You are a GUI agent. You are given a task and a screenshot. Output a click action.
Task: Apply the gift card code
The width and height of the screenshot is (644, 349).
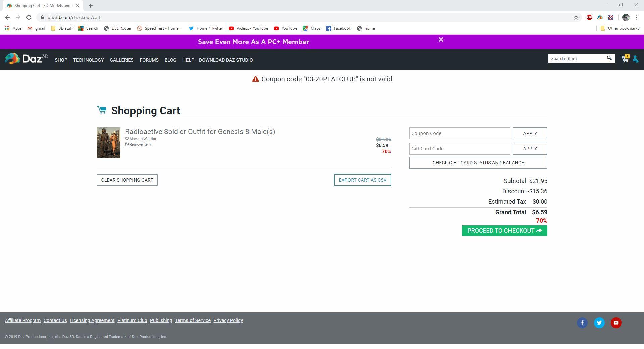[530, 149]
